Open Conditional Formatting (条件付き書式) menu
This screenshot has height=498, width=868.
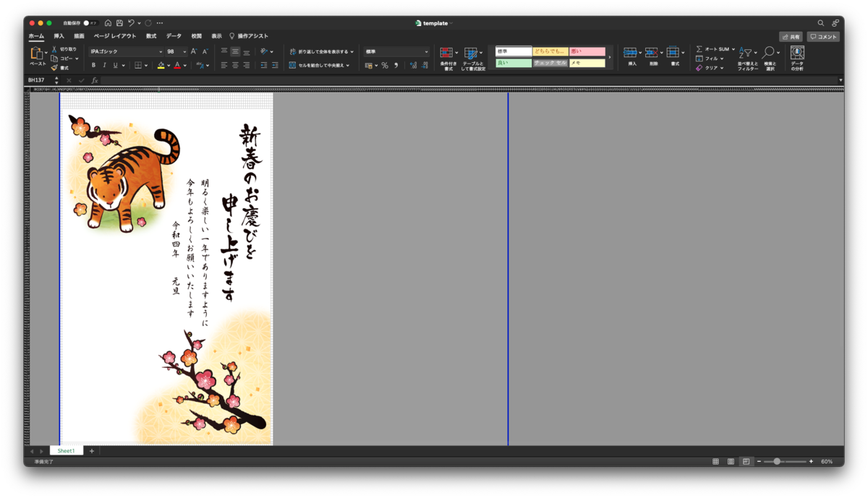pos(448,59)
